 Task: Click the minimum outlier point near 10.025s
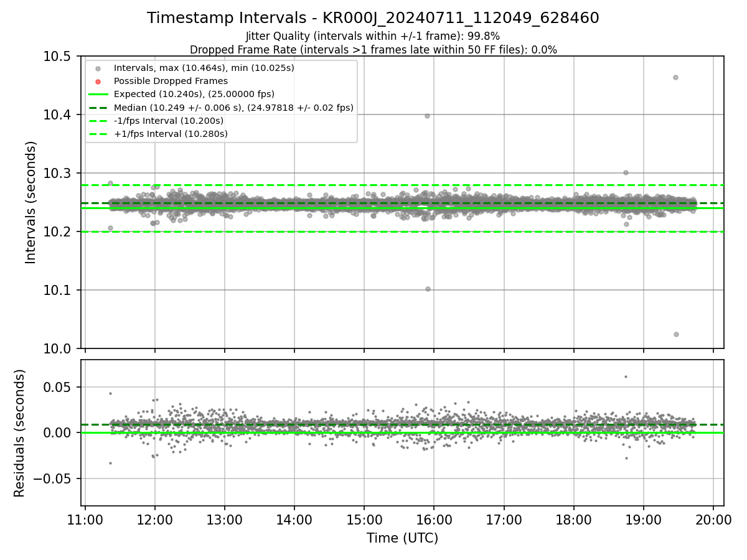676,334
